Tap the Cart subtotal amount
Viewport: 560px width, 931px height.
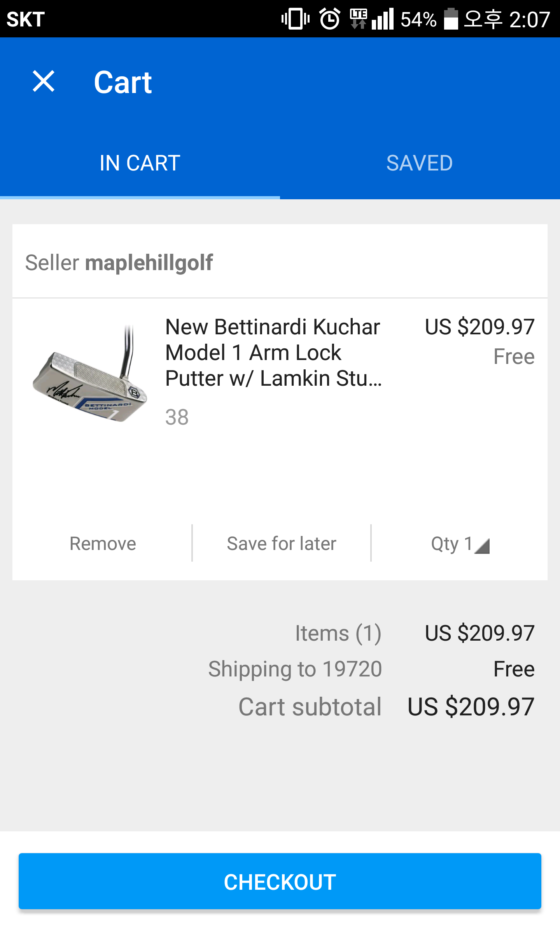pyautogui.click(x=471, y=707)
